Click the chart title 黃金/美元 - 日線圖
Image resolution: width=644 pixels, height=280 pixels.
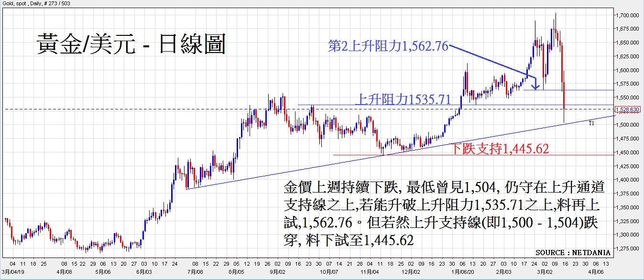point(131,46)
